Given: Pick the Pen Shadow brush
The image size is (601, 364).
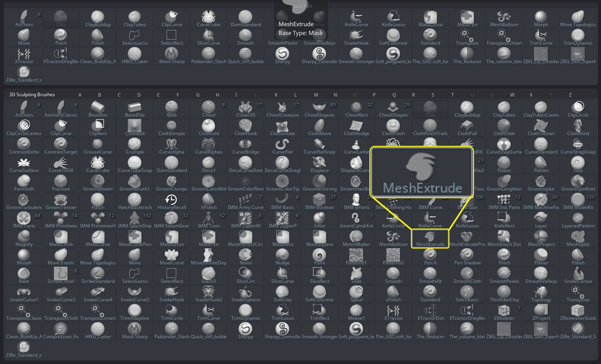Looking at the screenshot, I should tap(467, 257).
